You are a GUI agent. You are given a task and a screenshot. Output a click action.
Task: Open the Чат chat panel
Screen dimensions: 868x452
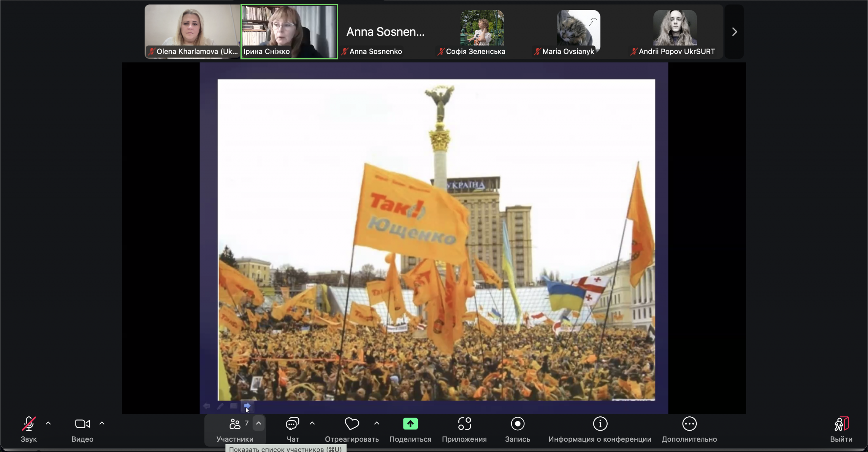pos(292,424)
